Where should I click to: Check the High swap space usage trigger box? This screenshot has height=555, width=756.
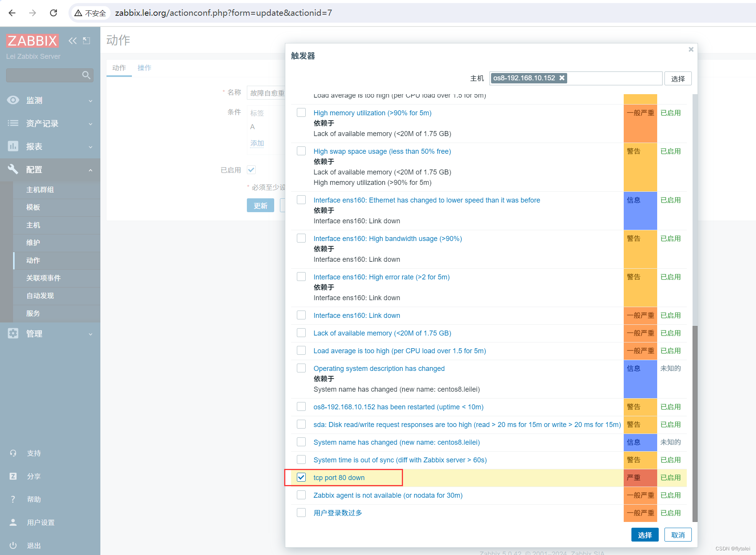301,151
